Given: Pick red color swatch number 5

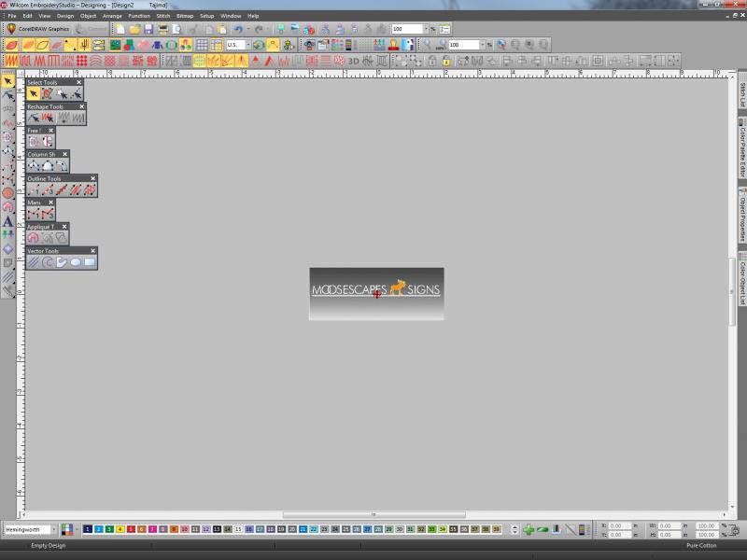Looking at the screenshot, I should tap(131, 529).
